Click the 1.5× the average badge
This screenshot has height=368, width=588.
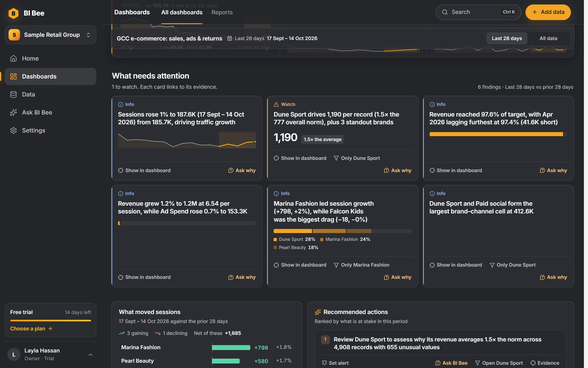point(322,139)
